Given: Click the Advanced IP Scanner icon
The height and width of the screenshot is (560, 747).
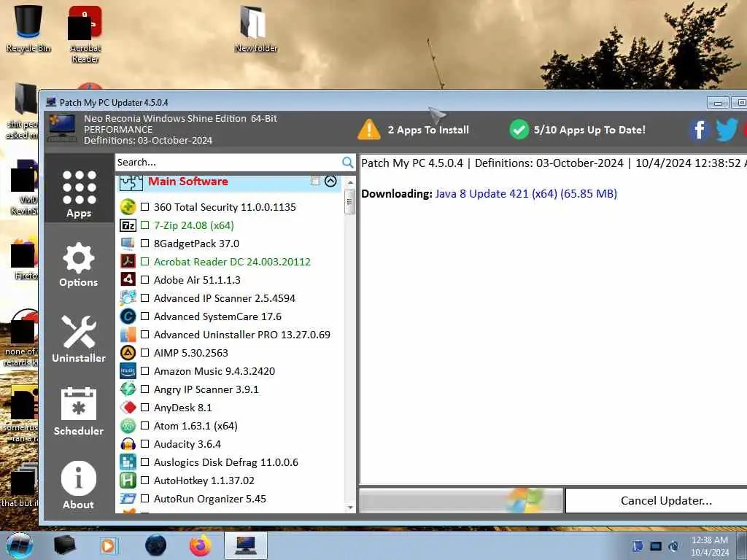Looking at the screenshot, I should [128, 298].
